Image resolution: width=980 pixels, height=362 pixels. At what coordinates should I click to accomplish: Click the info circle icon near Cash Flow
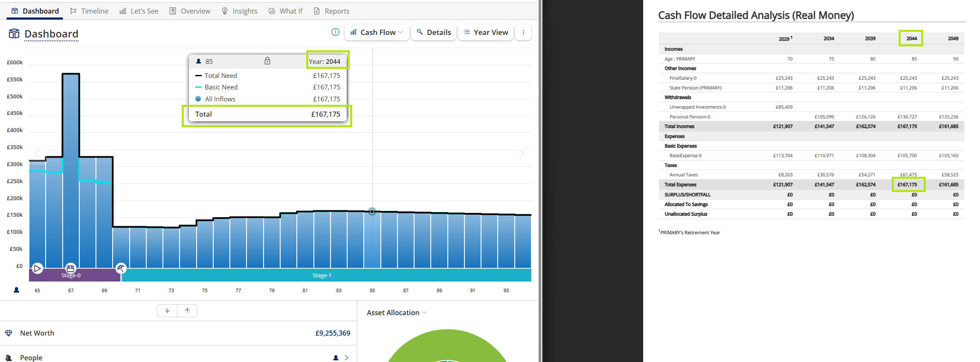(336, 32)
